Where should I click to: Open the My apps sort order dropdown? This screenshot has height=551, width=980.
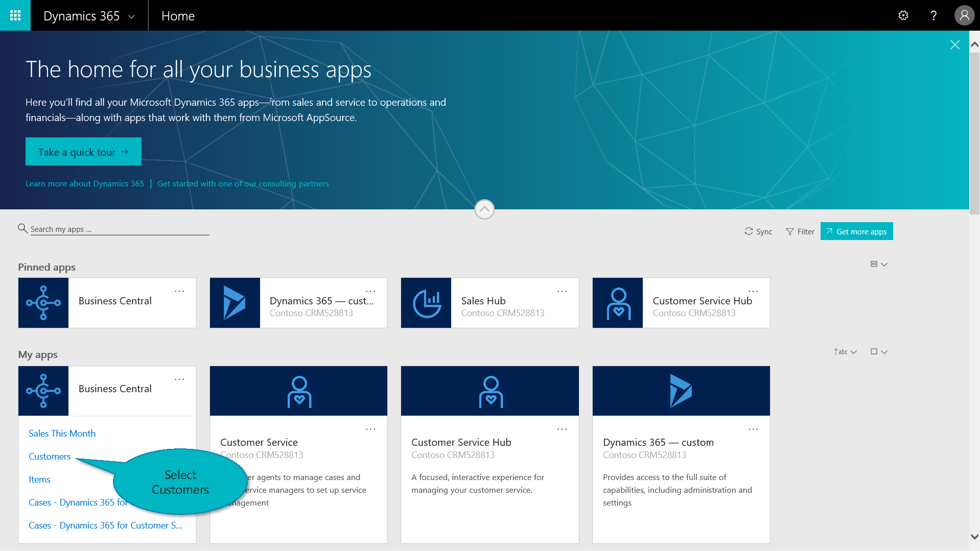845,352
